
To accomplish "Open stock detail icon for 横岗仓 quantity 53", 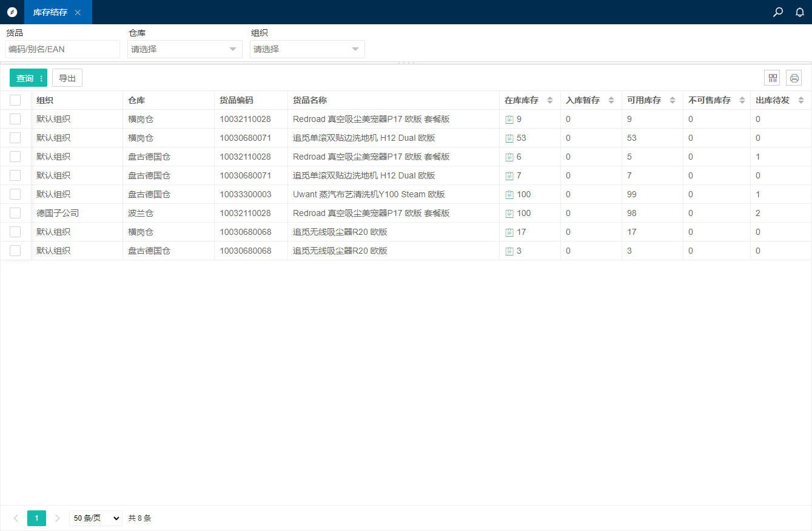I will click(509, 138).
